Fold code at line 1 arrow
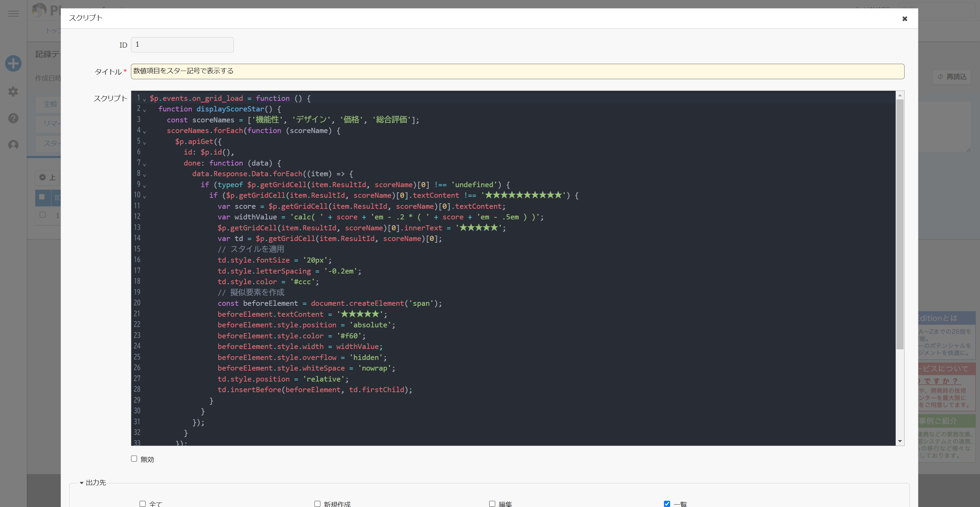The height and width of the screenshot is (507, 980). (x=145, y=100)
